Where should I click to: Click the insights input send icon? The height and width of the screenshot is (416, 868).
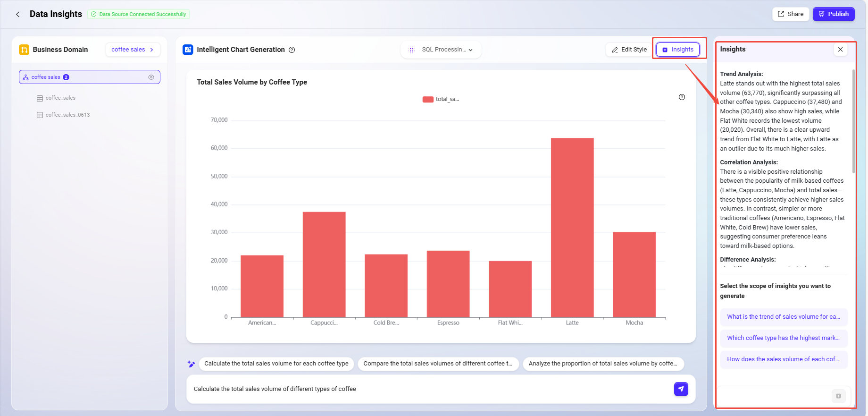pyautogui.click(x=838, y=396)
